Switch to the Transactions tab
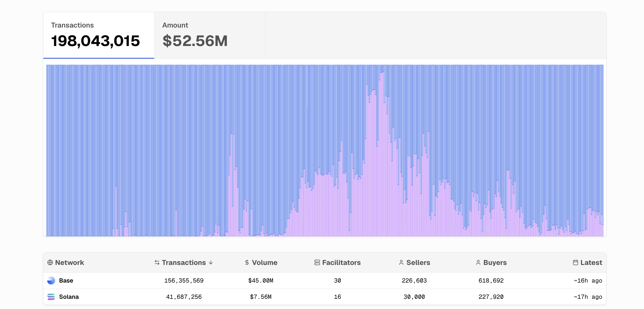 pos(99,35)
